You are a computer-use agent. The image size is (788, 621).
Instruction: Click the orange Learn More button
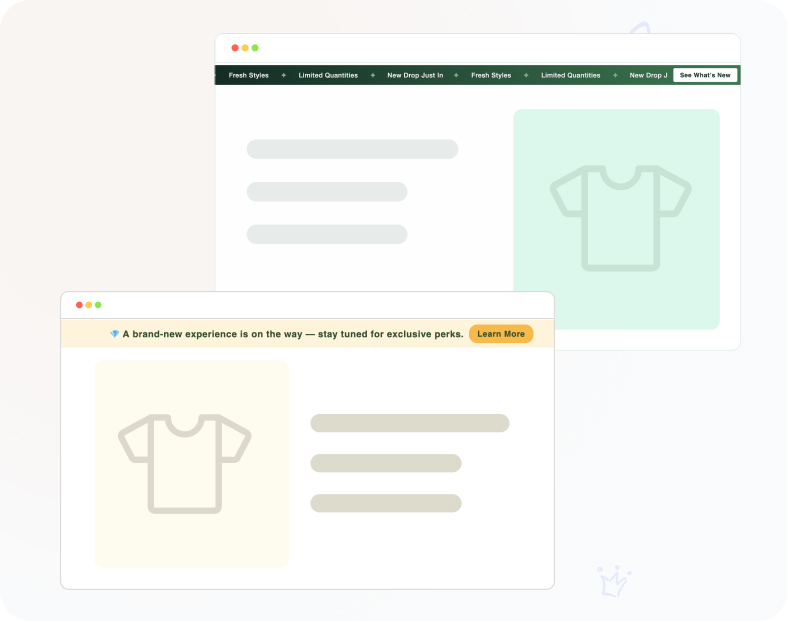point(501,334)
